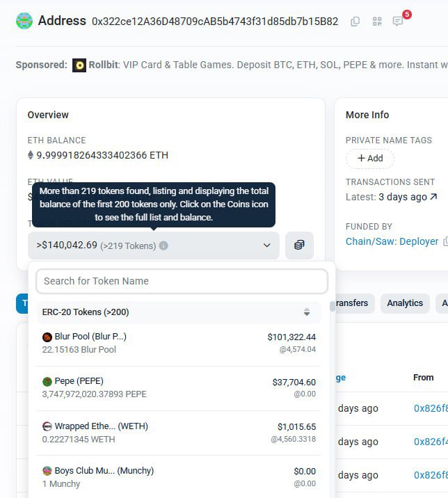This screenshot has width=448, height=498.
Task: Switch to the Analytics tab
Action: [405, 303]
